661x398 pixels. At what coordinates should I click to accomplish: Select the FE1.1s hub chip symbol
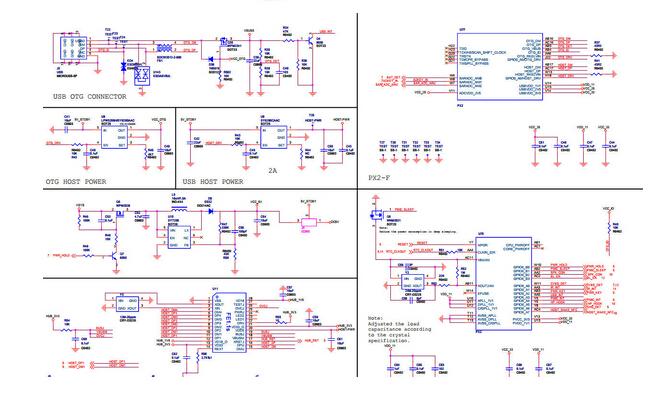point(229,323)
